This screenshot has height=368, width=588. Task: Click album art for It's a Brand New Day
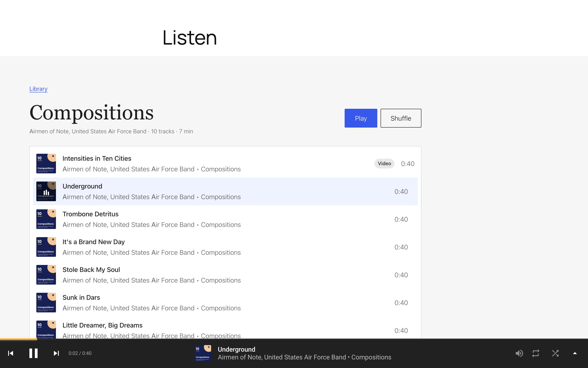point(46,247)
